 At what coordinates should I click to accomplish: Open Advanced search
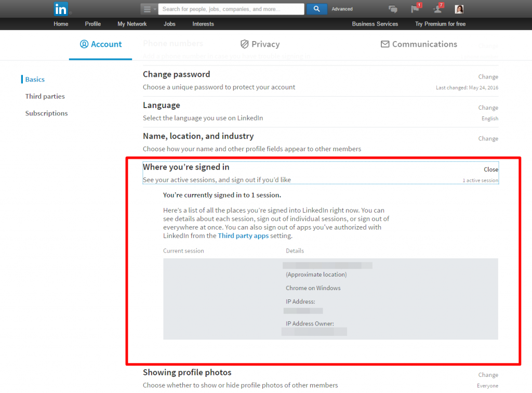pyautogui.click(x=342, y=9)
